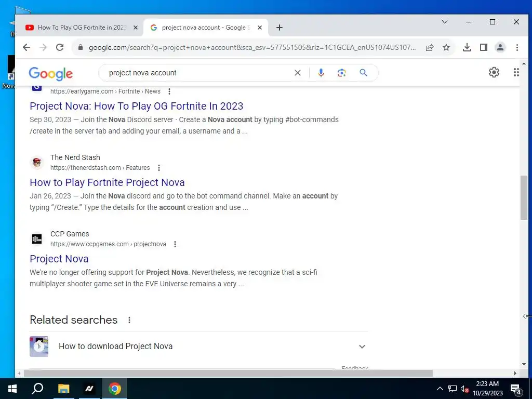Image resolution: width=532 pixels, height=399 pixels.
Task: Click the vertical scrollbar thumb
Action: [x=524, y=197]
